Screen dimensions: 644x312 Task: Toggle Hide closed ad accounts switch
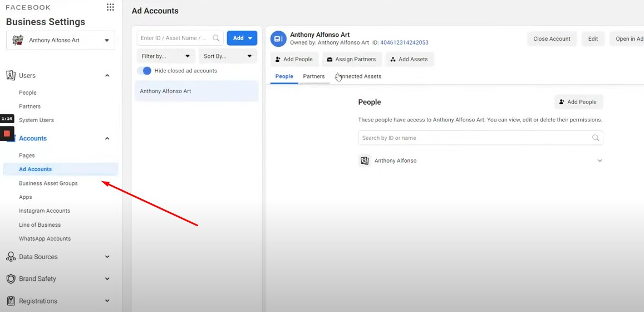tap(144, 71)
